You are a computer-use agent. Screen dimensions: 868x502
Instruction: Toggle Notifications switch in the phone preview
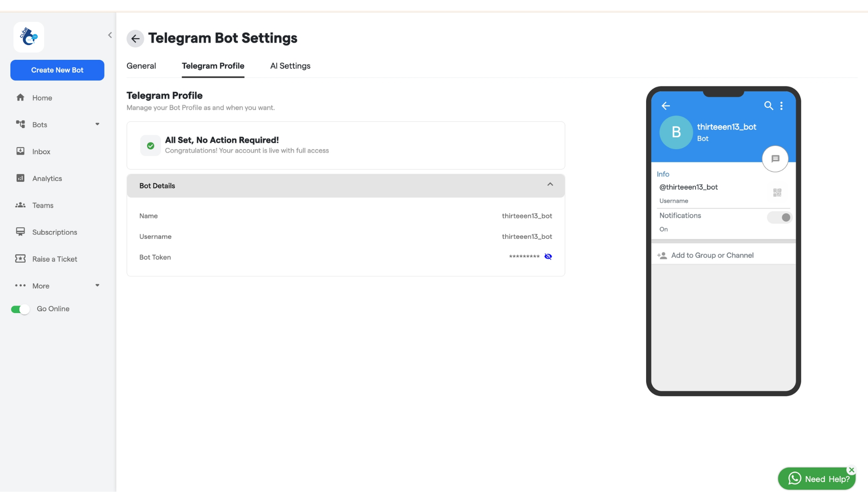780,217
